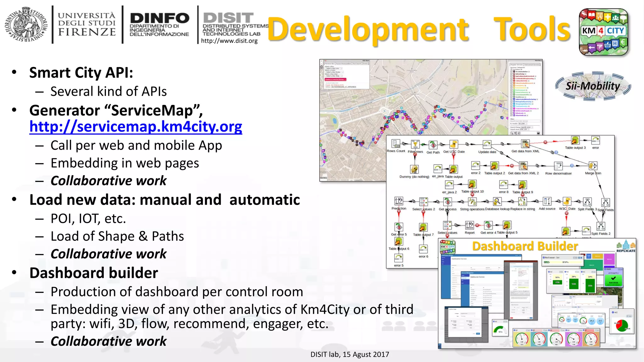Click the green SUCCESS widget in dashboard
This screenshot has height=362, width=644.
coord(613,280)
